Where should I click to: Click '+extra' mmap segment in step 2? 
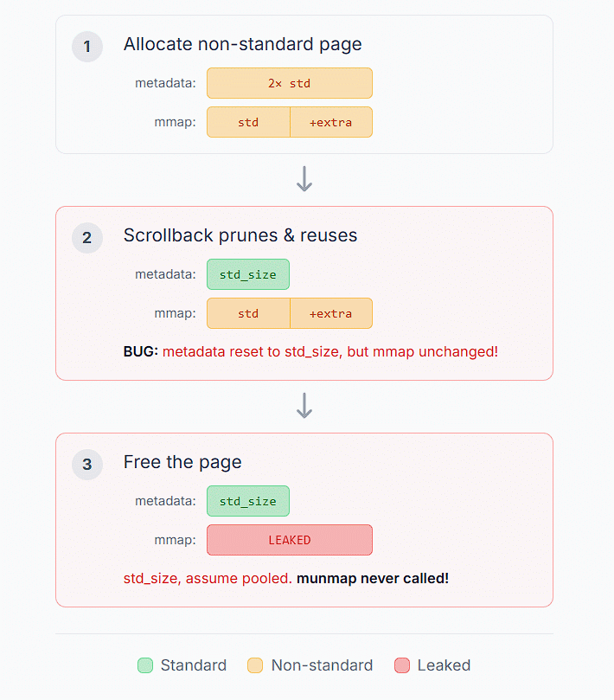(x=330, y=313)
